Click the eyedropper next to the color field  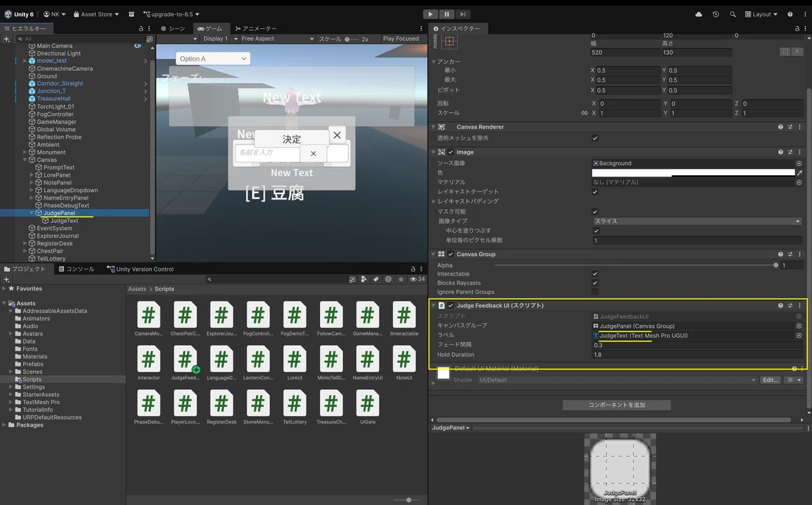pos(799,173)
